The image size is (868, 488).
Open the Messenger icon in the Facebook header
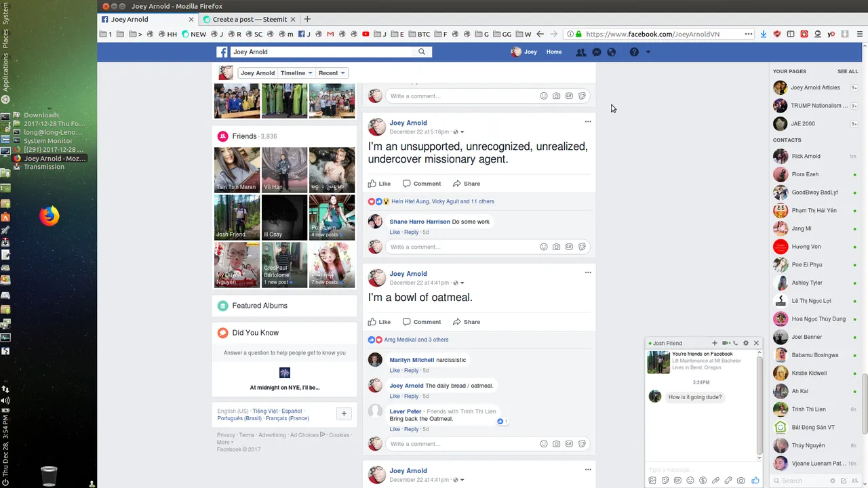tap(597, 52)
